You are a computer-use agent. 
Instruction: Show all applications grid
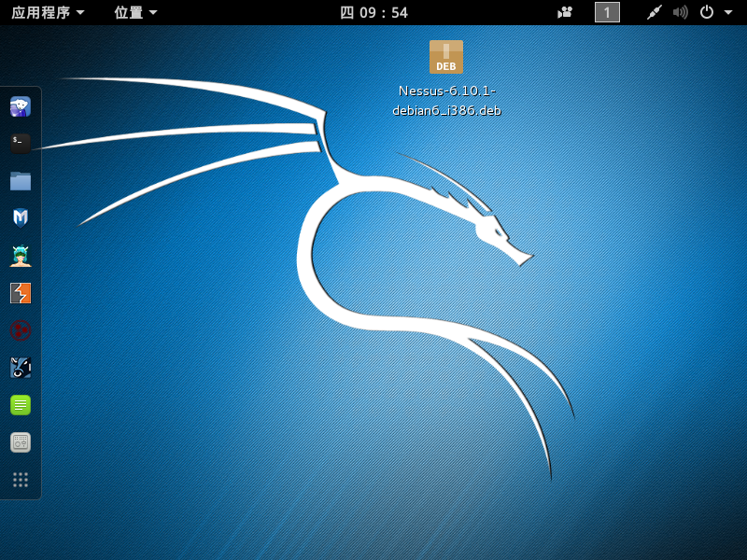click(21, 480)
